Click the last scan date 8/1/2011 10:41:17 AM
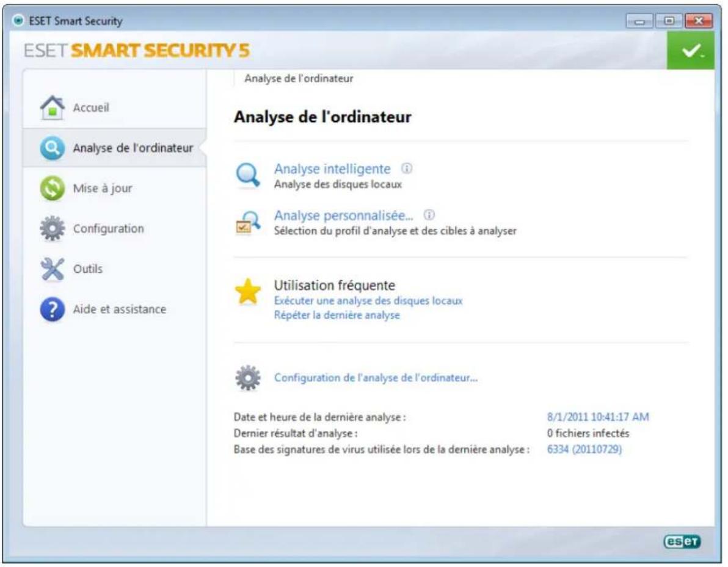Screen dimensions: 728x567 click(x=598, y=417)
